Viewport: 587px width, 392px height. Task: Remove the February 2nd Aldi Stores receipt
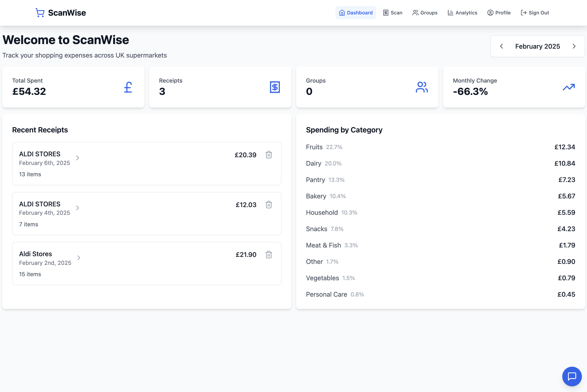coord(268,255)
